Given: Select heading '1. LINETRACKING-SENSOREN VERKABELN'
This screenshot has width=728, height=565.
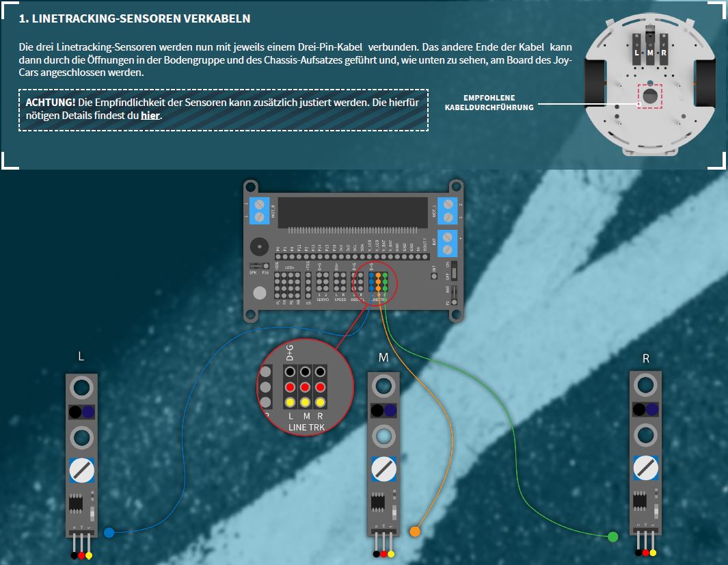Looking at the screenshot, I should point(135,18).
